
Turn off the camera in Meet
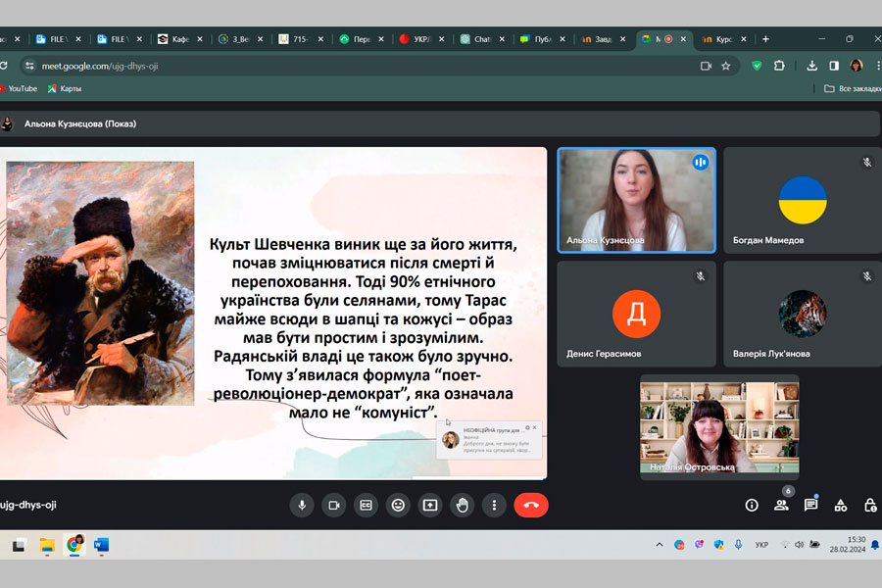pyautogui.click(x=333, y=505)
